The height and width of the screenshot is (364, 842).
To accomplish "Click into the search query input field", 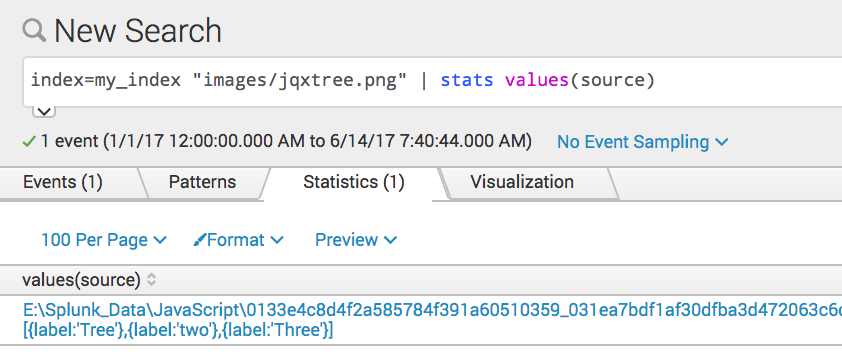I will 432,82.
